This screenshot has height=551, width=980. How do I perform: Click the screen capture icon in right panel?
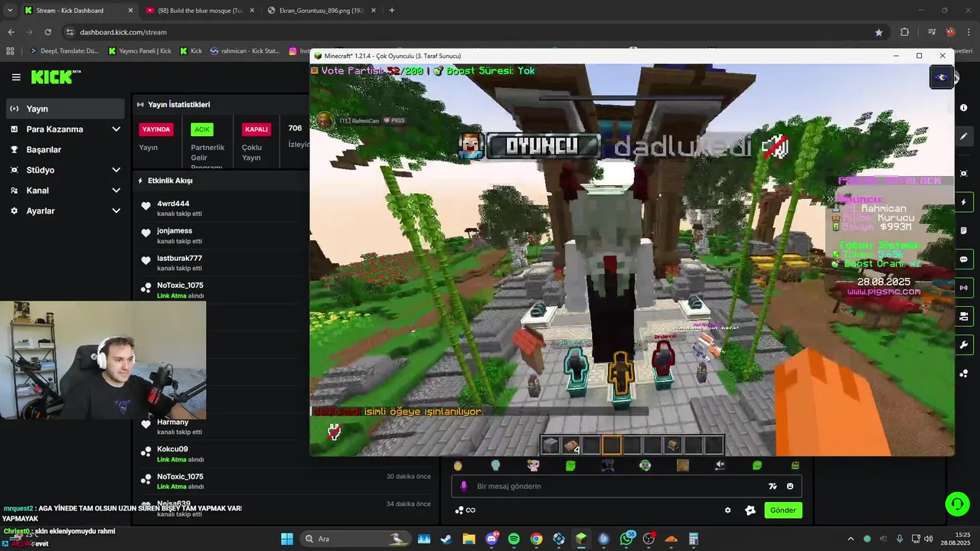[963, 174]
